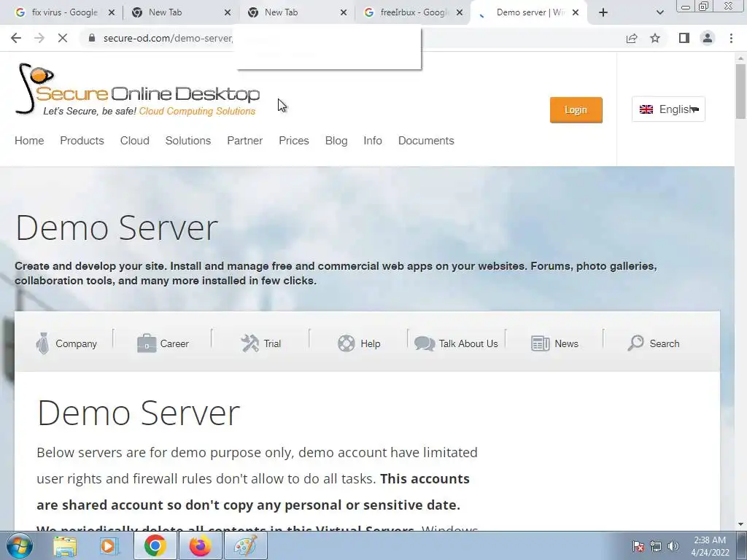Go to the Blog page
This screenshot has width=747, height=560.
(x=336, y=141)
